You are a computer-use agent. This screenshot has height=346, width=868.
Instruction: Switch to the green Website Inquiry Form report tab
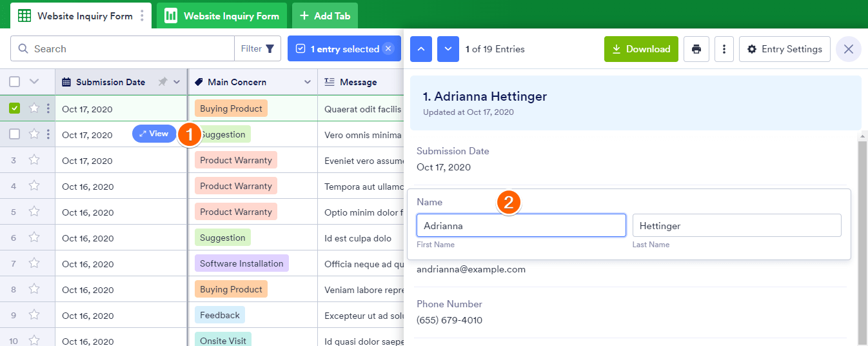222,15
